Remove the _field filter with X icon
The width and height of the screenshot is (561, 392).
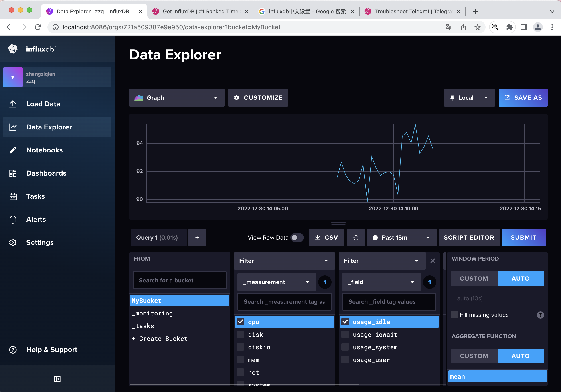[433, 261]
